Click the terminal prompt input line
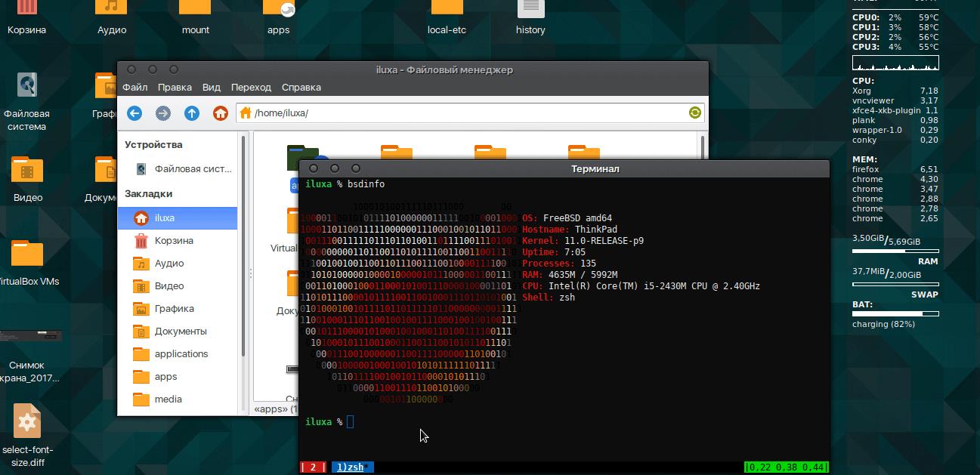This screenshot has width=980, height=475. click(564, 421)
